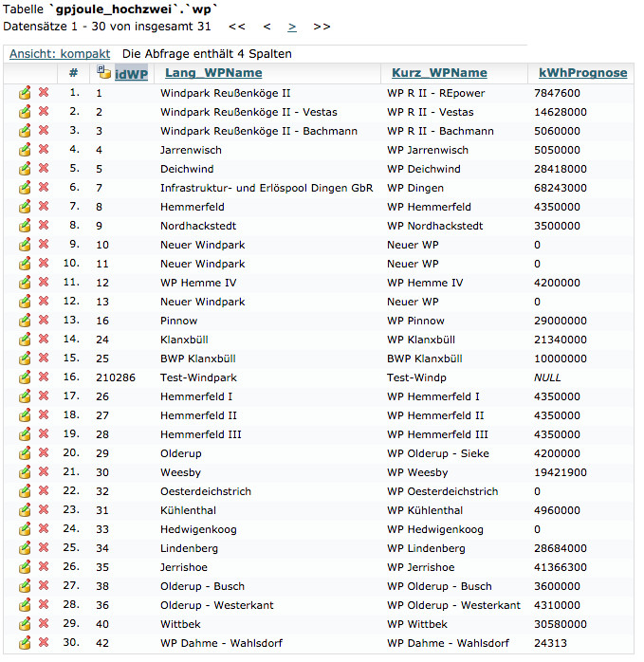
Task: Remove the Weesby row with red X
Action: [x=44, y=472]
